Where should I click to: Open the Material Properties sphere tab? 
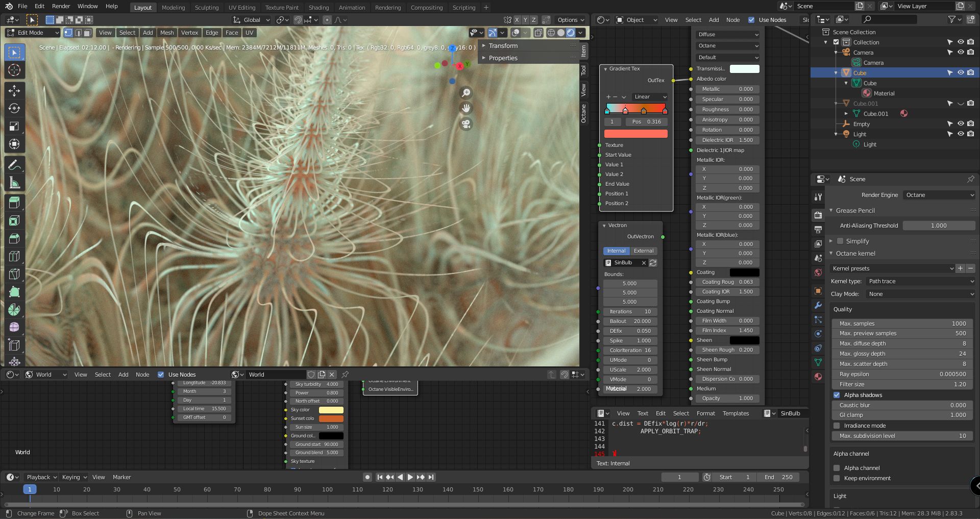click(x=818, y=377)
